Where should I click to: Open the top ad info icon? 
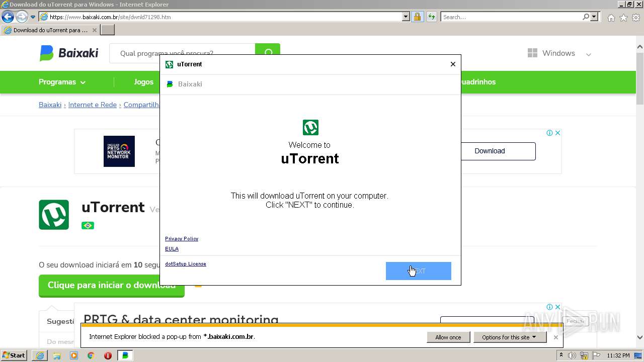click(550, 133)
